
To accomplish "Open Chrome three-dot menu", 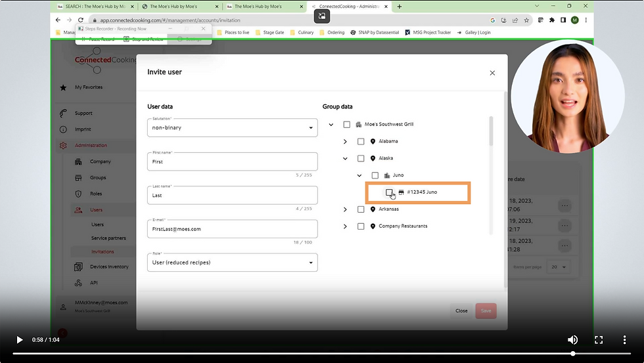I will pyautogui.click(x=586, y=20).
